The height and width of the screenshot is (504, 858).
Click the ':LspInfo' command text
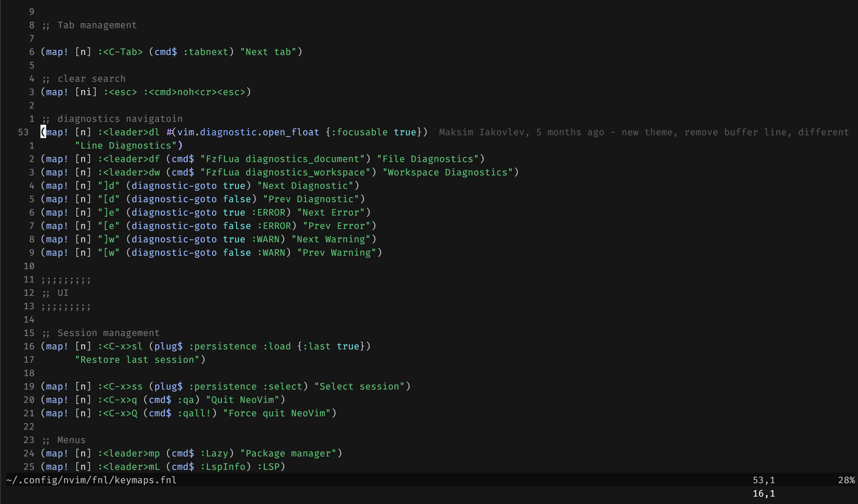pos(223,467)
